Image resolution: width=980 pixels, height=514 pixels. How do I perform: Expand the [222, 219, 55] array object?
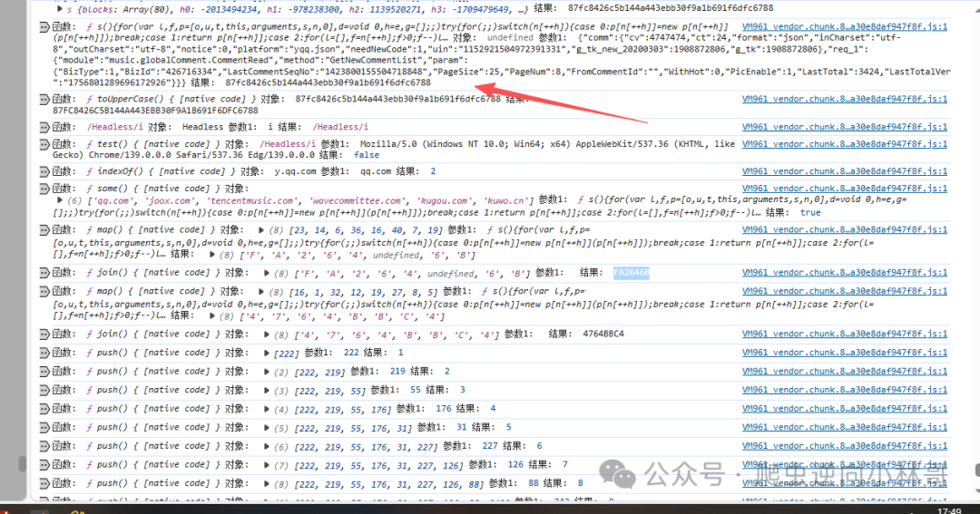pos(266,391)
